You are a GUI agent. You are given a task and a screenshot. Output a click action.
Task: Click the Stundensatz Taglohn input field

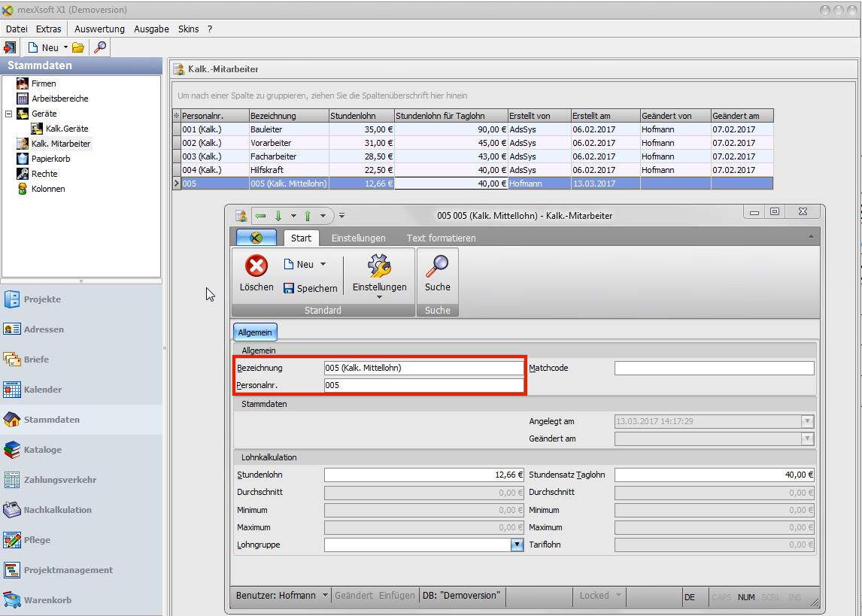tap(714, 475)
